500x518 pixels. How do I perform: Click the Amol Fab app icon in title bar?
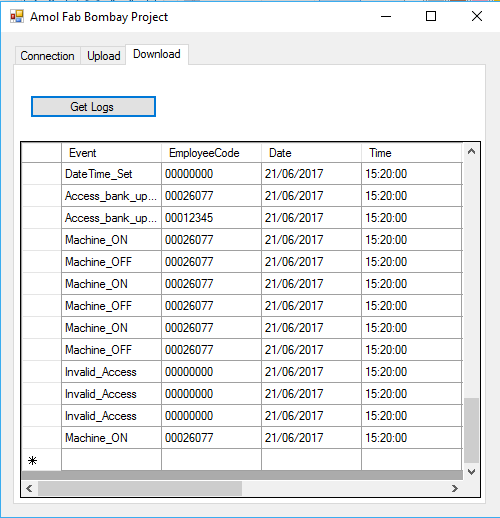(17, 16)
